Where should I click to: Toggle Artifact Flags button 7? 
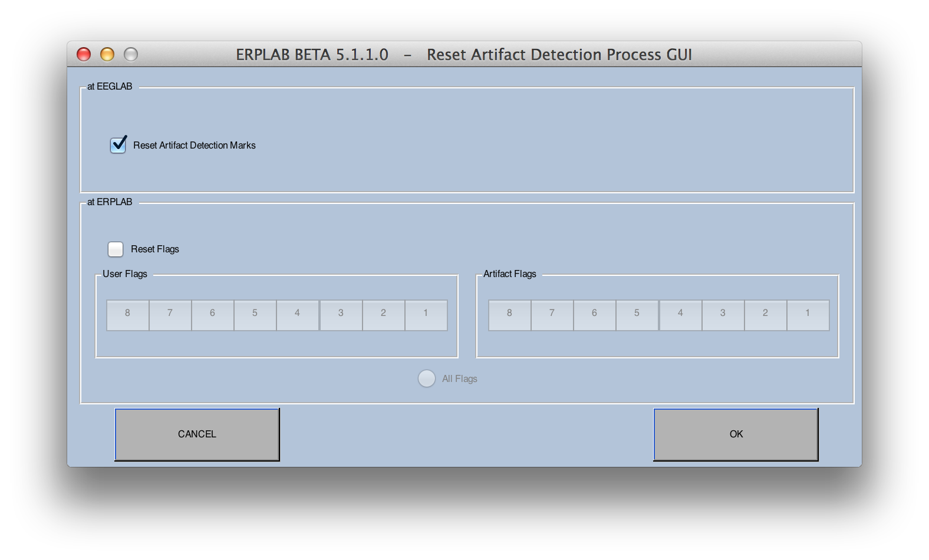pos(552,315)
